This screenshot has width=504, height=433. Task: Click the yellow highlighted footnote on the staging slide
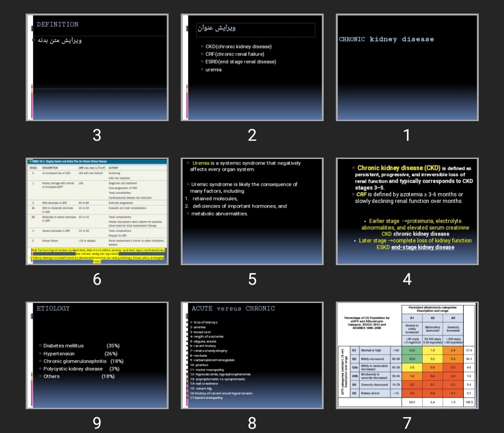click(97, 255)
